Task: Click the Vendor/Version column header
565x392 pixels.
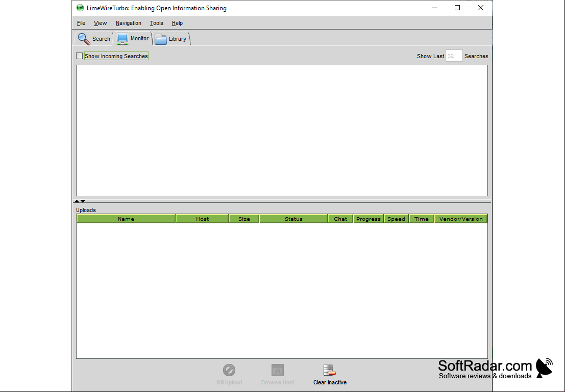Action: click(x=461, y=219)
